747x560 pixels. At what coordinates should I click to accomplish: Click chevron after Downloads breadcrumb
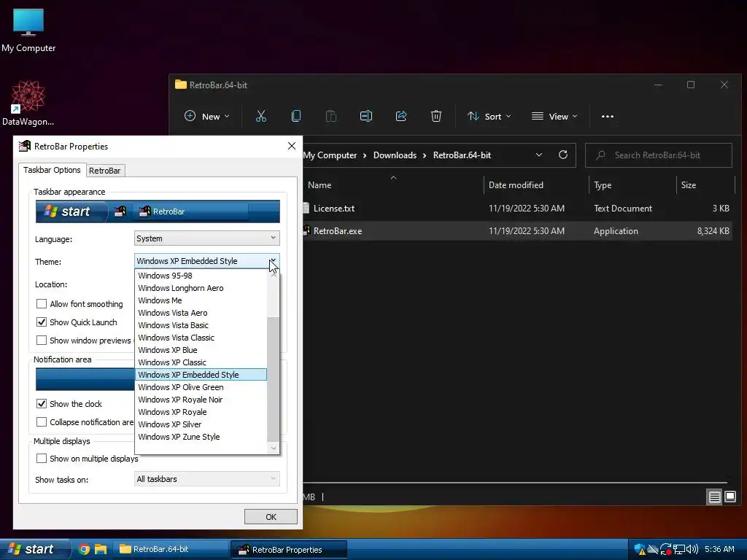tap(425, 155)
